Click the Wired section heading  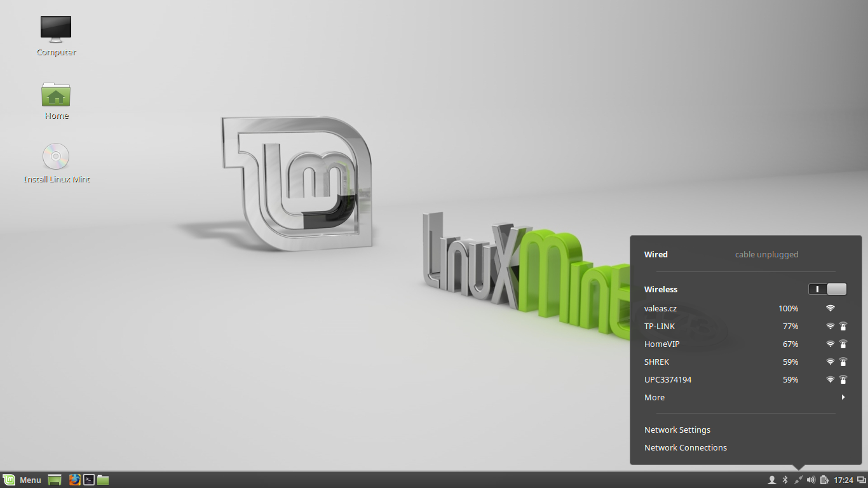(x=656, y=254)
